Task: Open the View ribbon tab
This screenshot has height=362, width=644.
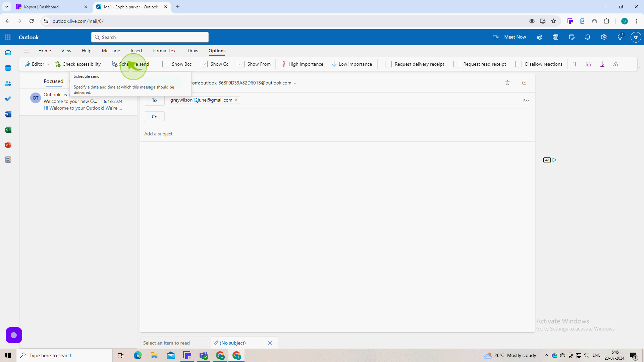Action: pos(66,51)
